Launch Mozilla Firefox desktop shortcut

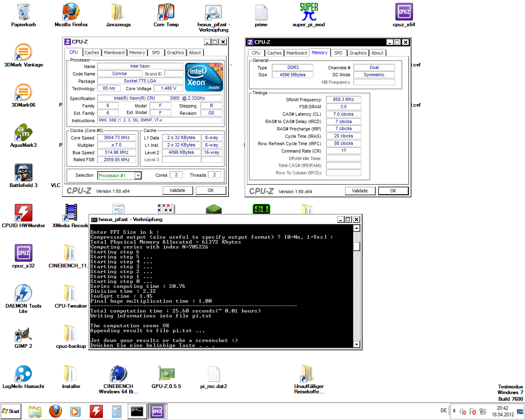pos(71,15)
